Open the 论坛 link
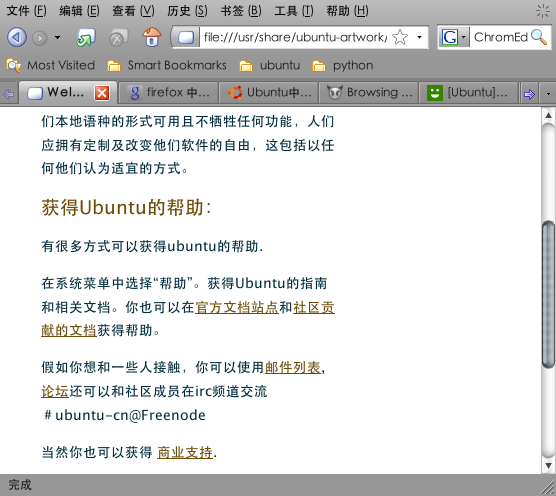This screenshot has height=496, width=556. pyautogui.click(x=55, y=391)
